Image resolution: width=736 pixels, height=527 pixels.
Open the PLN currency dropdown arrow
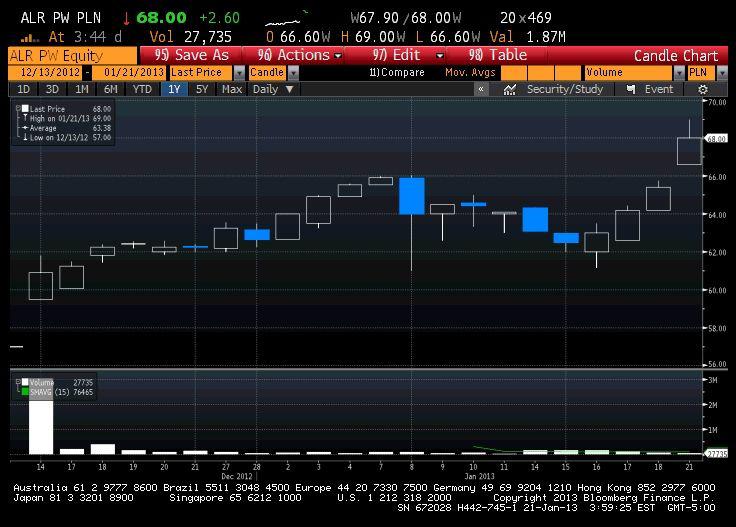coord(722,73)
